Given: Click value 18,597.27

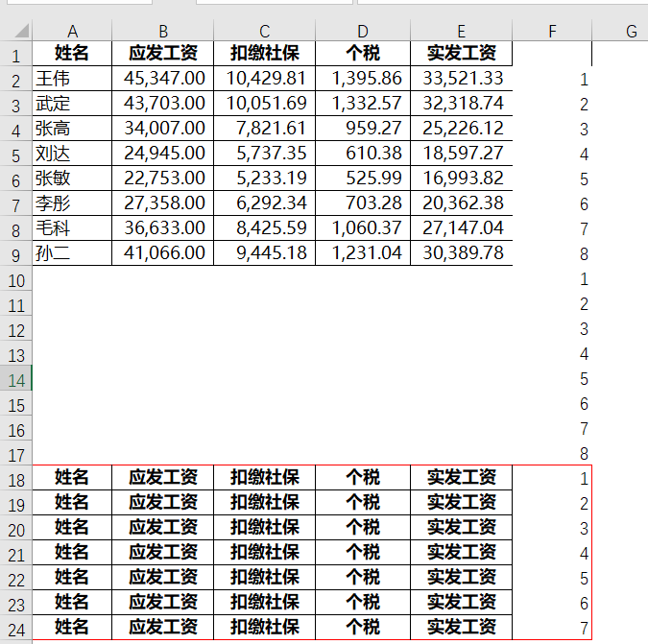Looking at the screenshot, I should point(461,154).
